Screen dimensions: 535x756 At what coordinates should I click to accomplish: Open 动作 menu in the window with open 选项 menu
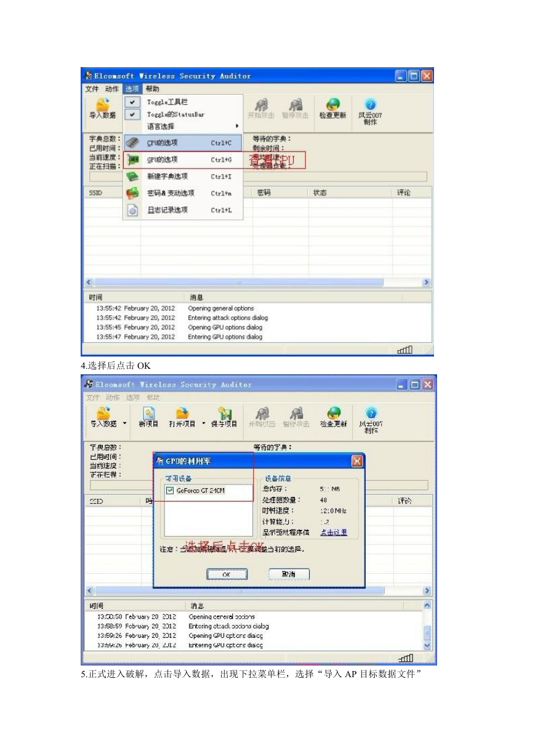click(112, 89)
